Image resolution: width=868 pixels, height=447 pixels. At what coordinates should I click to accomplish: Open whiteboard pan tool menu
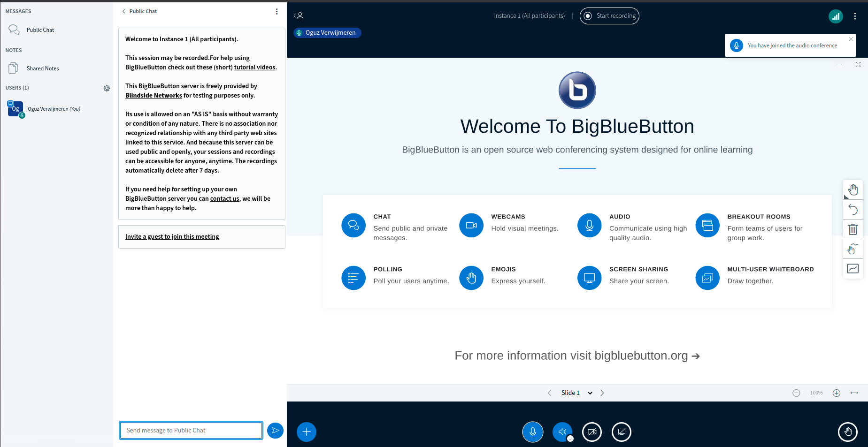coord(853,190)
